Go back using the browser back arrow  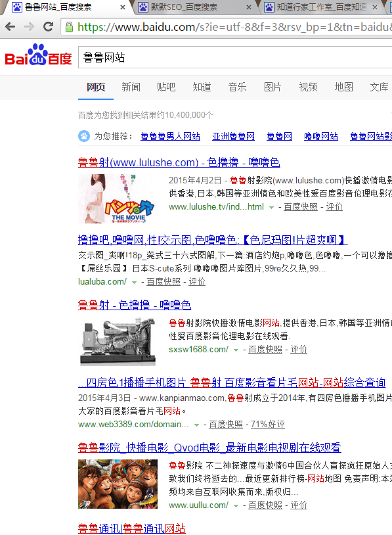pos(11,26)
